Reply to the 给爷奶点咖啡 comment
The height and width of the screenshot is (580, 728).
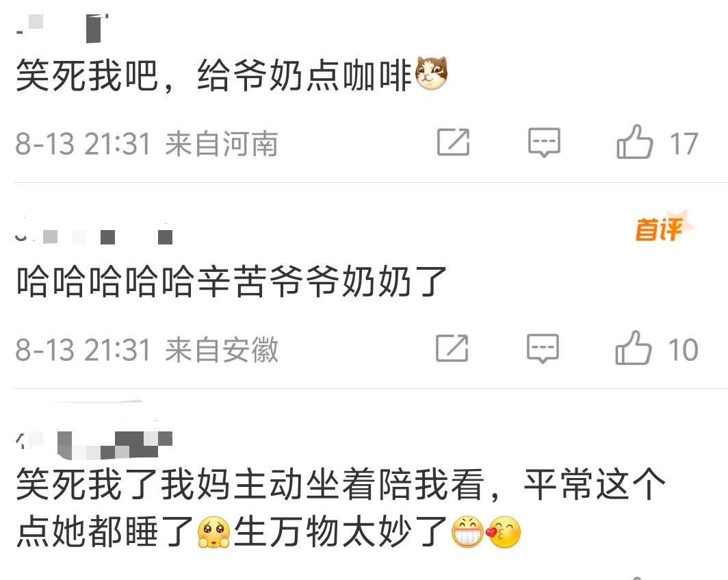(544, 142)
